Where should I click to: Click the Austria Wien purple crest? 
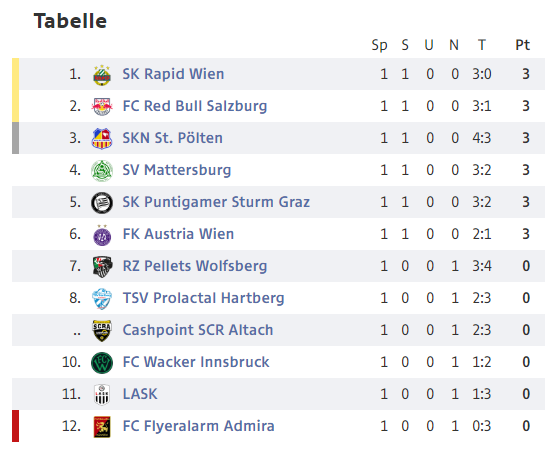click(x=102, y=235)
